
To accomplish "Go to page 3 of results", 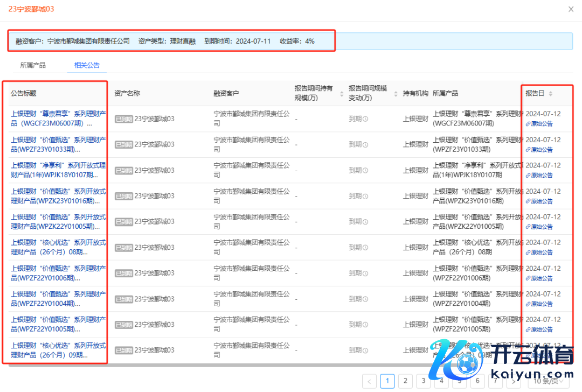I will click(x=424, y=381).
